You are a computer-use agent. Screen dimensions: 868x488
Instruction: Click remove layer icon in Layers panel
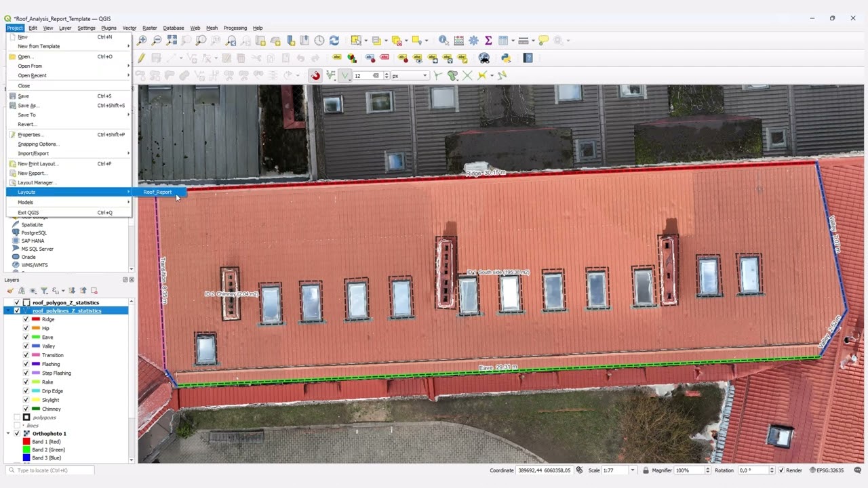[94, 291]
